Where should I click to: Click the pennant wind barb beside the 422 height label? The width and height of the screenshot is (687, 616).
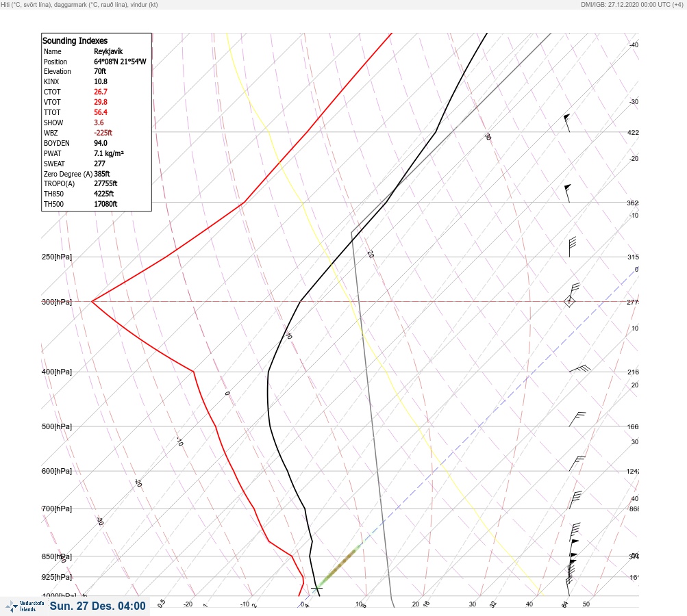pos(567,123)
